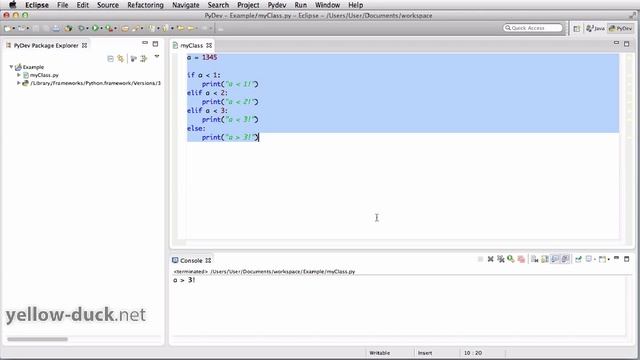The image size is (640, 360).
Task: Maximize the editor area
Action: point(627,44)
